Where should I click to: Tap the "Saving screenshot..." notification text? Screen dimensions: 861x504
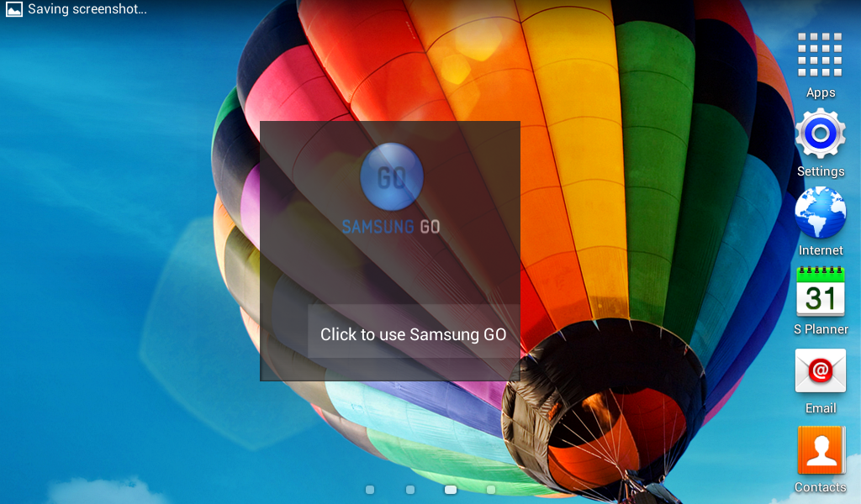point(87,10)
